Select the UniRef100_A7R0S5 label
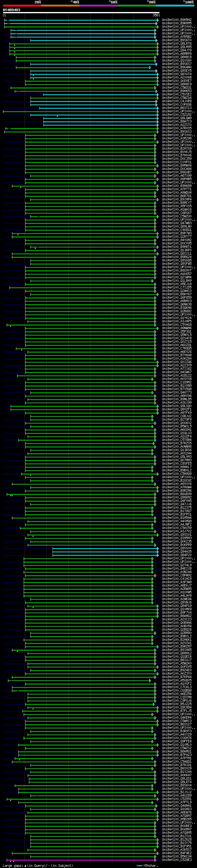197x868 pixels. 177,128
